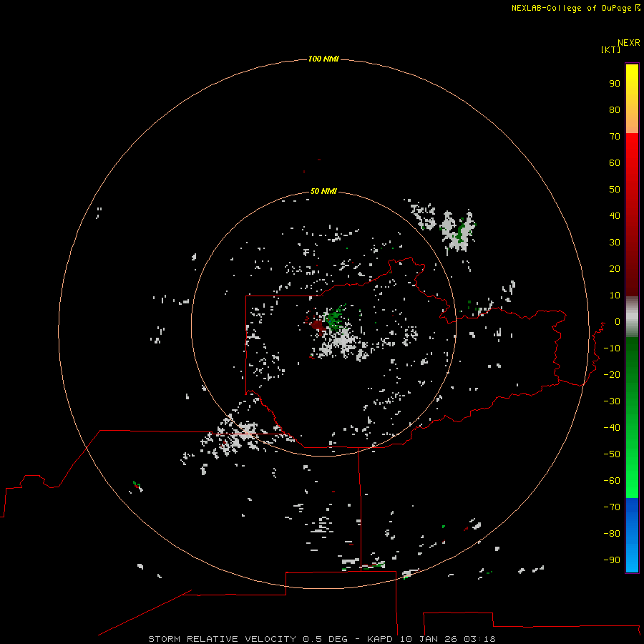Click the 50 value on the velocity scale
This screenshot has height=644, width=644.
[615, 190]
